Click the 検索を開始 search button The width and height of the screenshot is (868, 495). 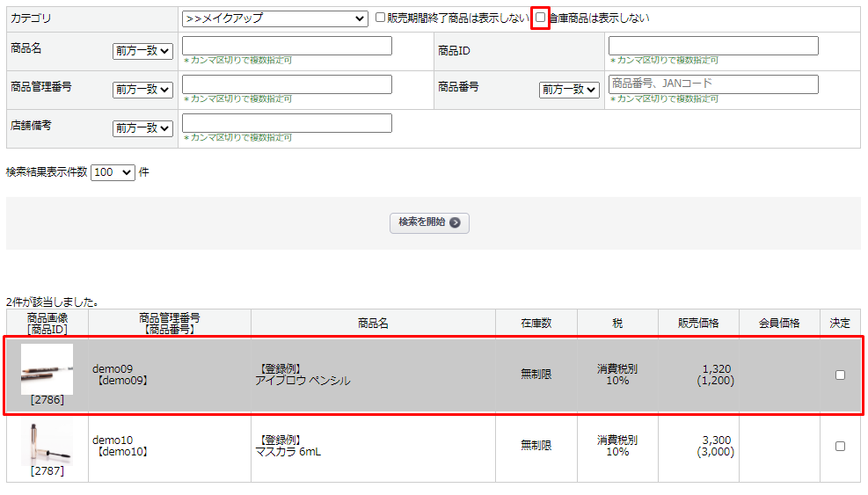pos(429,222)
